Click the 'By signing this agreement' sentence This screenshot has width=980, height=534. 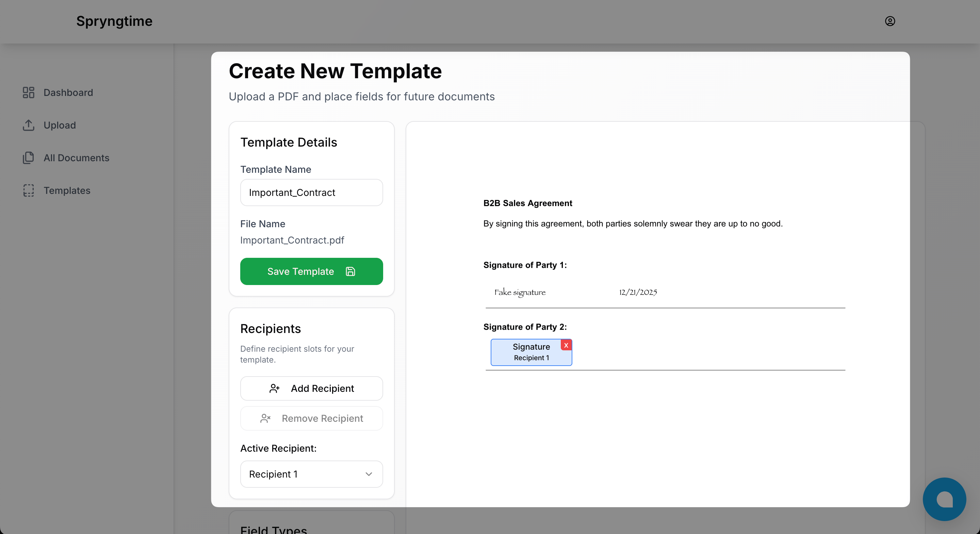(633, 224)
